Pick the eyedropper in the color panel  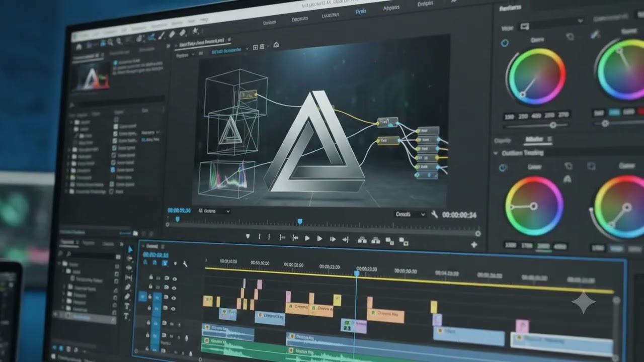point(595,35)
